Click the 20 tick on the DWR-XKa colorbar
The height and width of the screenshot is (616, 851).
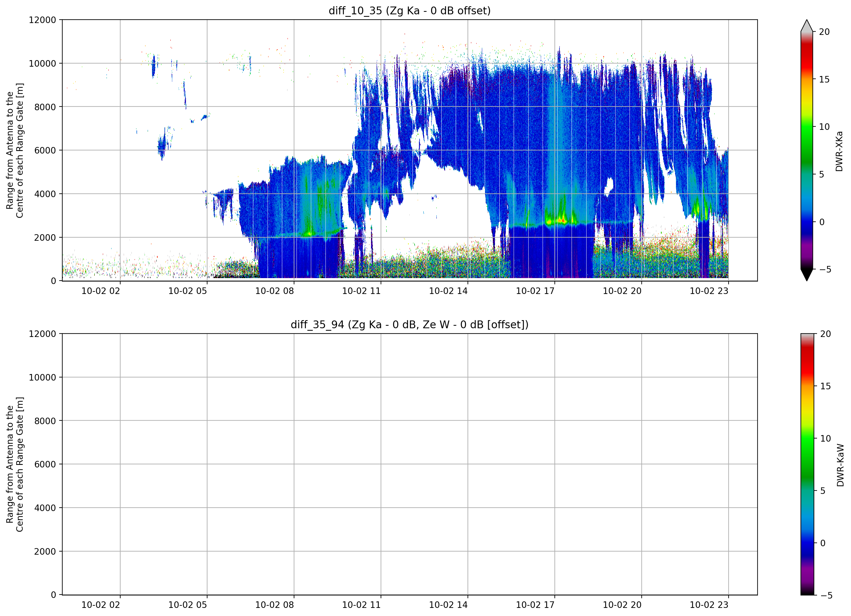point(824,32)
